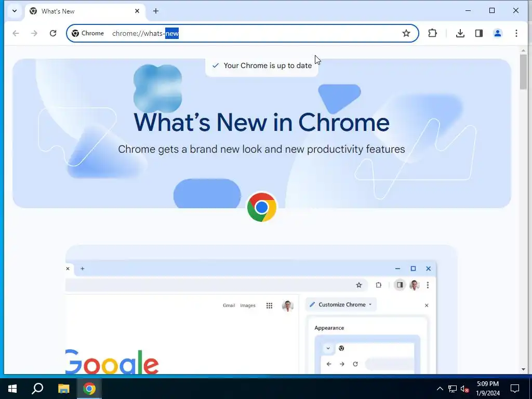This screenshot has height=399, width=532.
Task: Open the tab search dropdown arrow
Action: [14, 11]
